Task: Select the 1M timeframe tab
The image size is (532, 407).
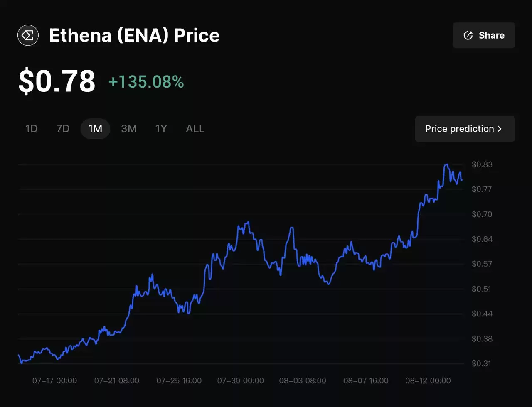Action: (x=95, y=129)
